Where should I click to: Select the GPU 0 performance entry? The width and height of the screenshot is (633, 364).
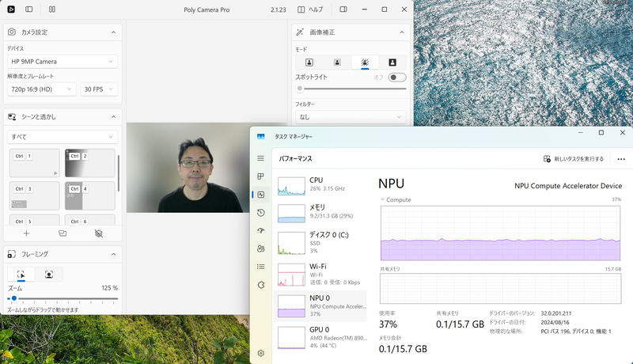(x=320, y=337)
